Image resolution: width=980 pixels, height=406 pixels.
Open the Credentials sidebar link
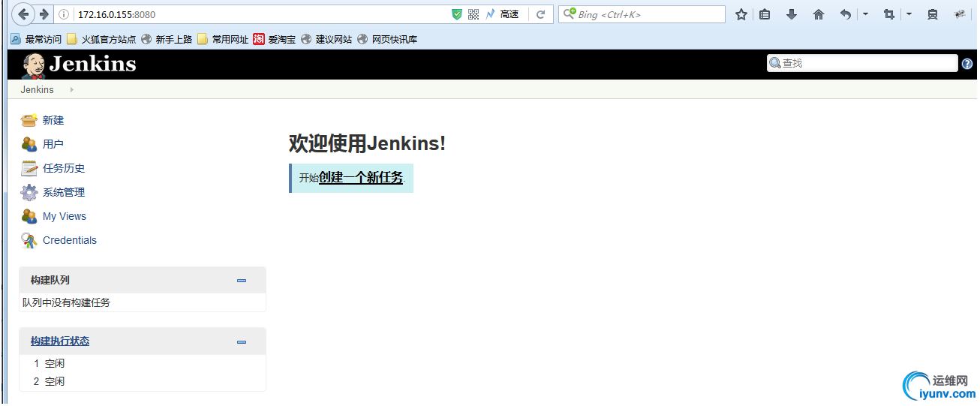coord(70,240)
